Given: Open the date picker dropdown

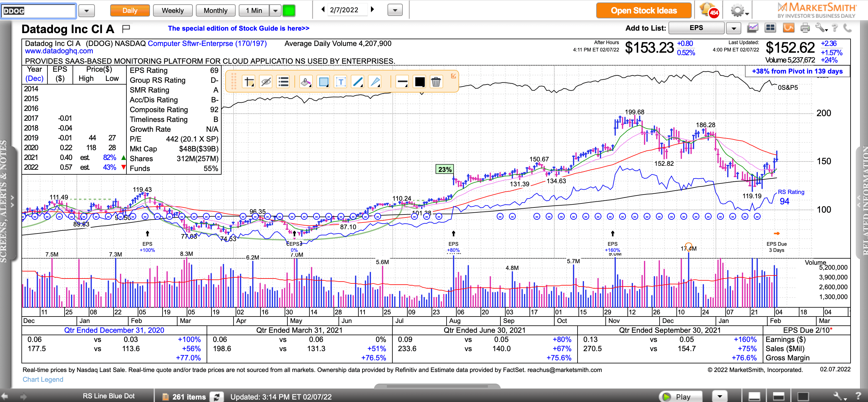Looking at the screenshot, I should pos(395,10).
